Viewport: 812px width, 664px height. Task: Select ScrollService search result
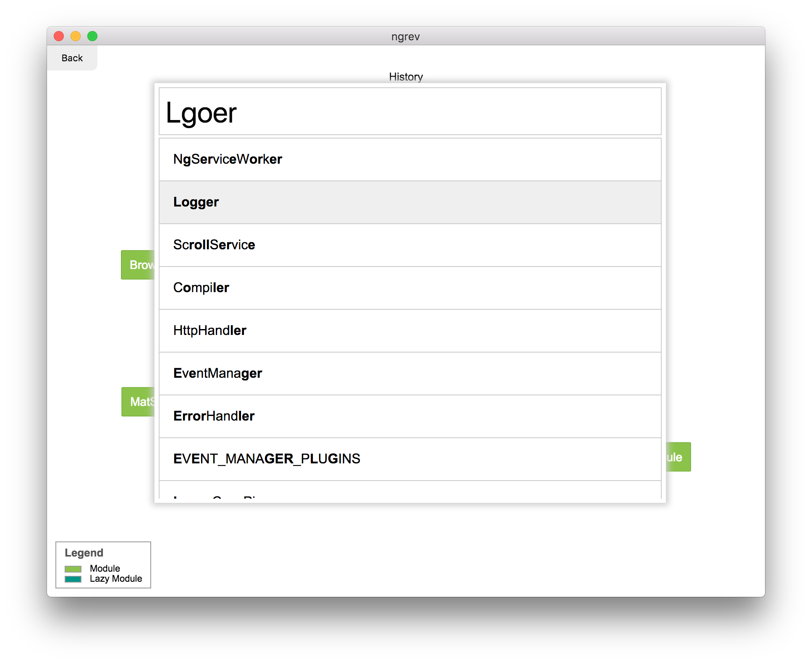(410, 245)
